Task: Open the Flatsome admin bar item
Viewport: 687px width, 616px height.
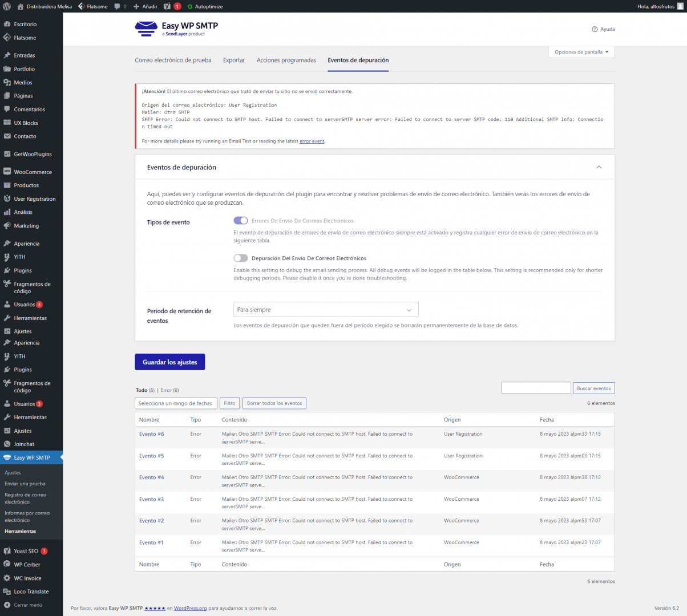Action: pos(92,6)
